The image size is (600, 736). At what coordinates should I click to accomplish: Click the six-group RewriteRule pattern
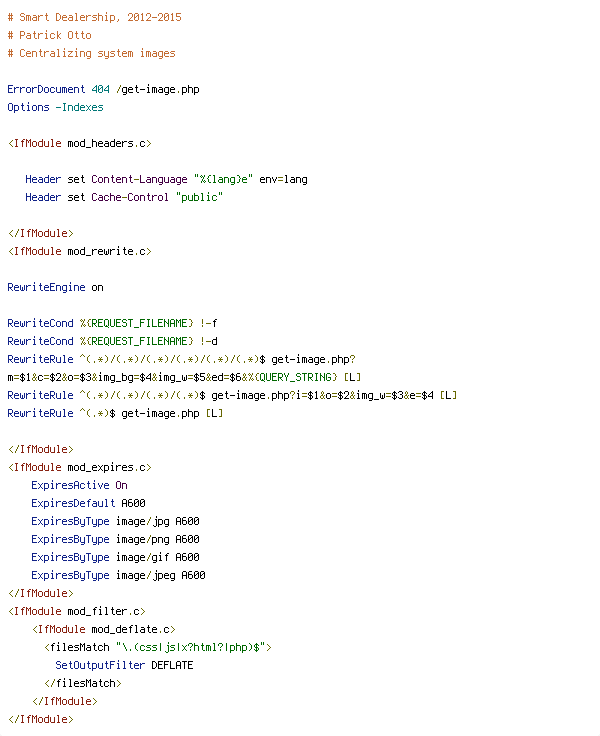pyautogui.click(x=172, y=360)
